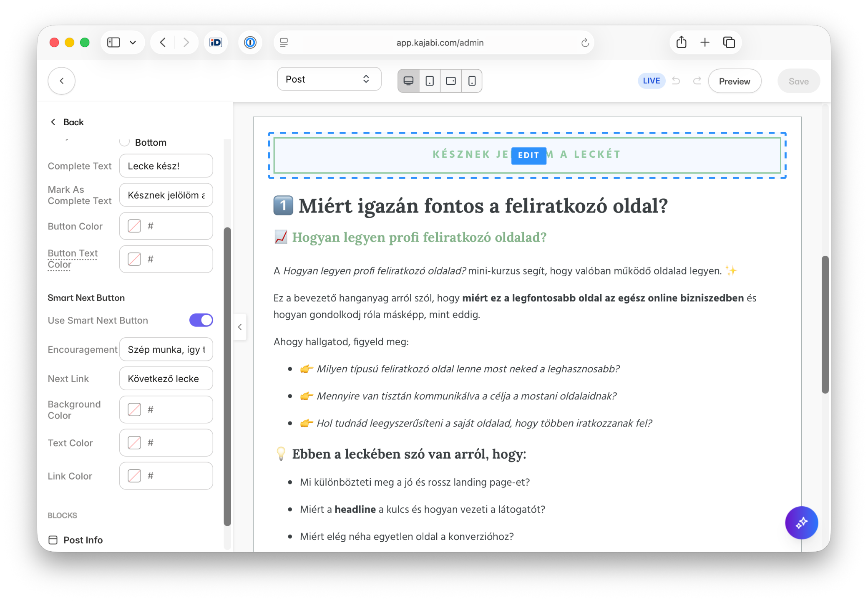Image resolution: width=868 pixels, height=601 pixels.
Task: Click the Preview button
Action: (734, 81)
